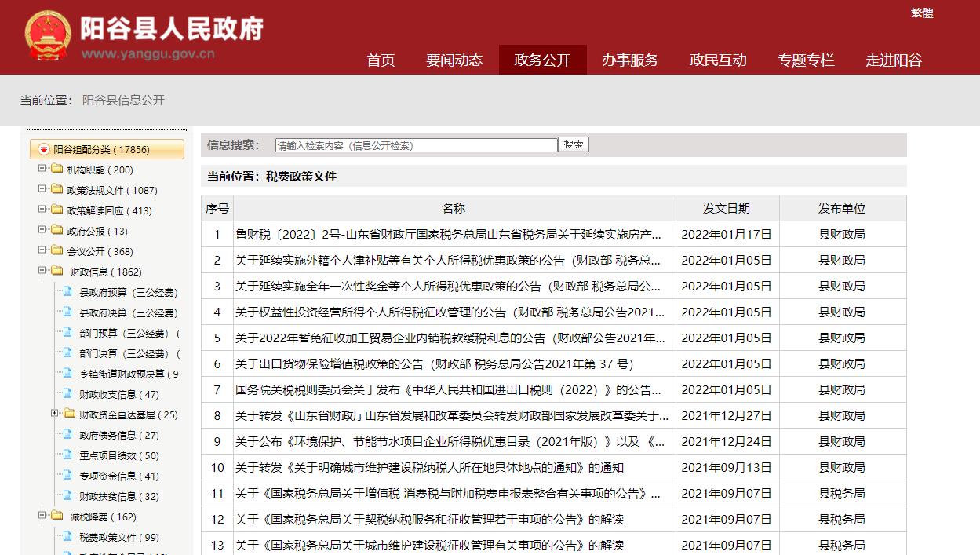Open the 城市维护建设税纳税人所在地 notice link

pyautogui.click(x=429, y=467)
